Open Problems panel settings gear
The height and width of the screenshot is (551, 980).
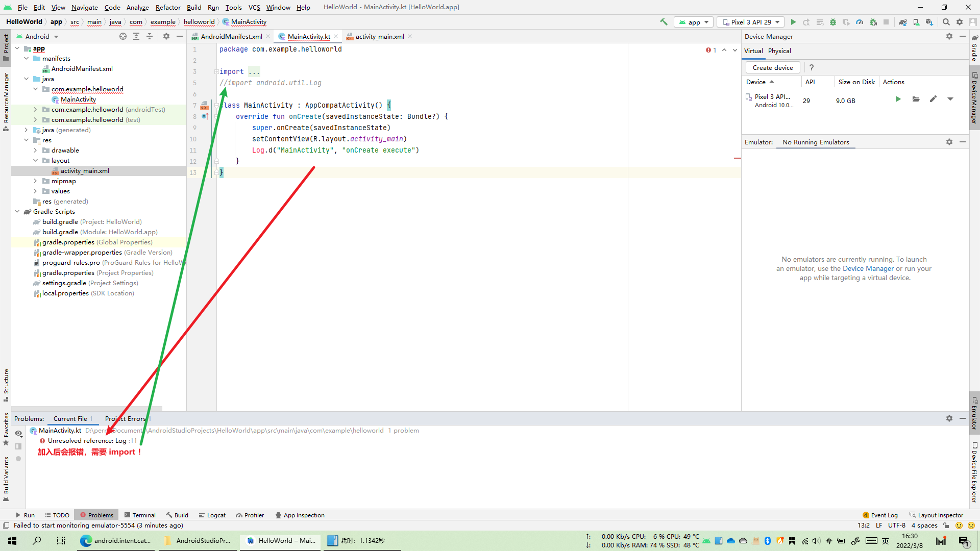[x=949, y=418]
